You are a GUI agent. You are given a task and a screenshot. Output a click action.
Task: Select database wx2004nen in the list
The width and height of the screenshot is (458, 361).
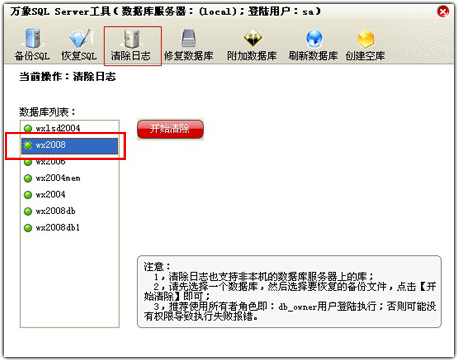(x=70, y=178)
